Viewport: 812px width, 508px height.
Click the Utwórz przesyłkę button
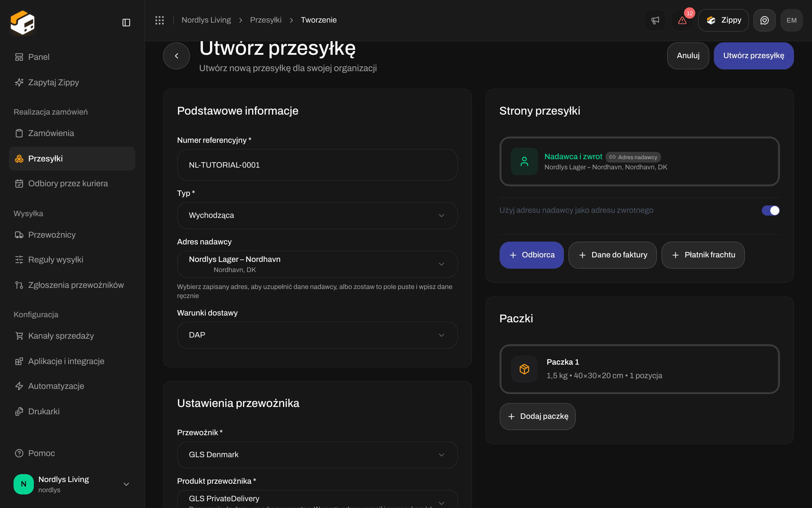point(754,56)
